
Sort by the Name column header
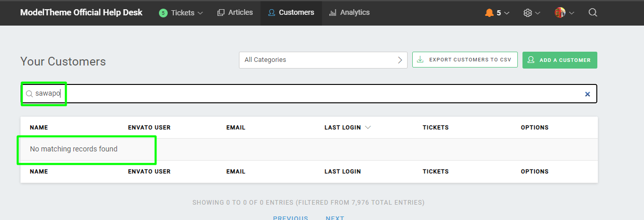point(39,127)
